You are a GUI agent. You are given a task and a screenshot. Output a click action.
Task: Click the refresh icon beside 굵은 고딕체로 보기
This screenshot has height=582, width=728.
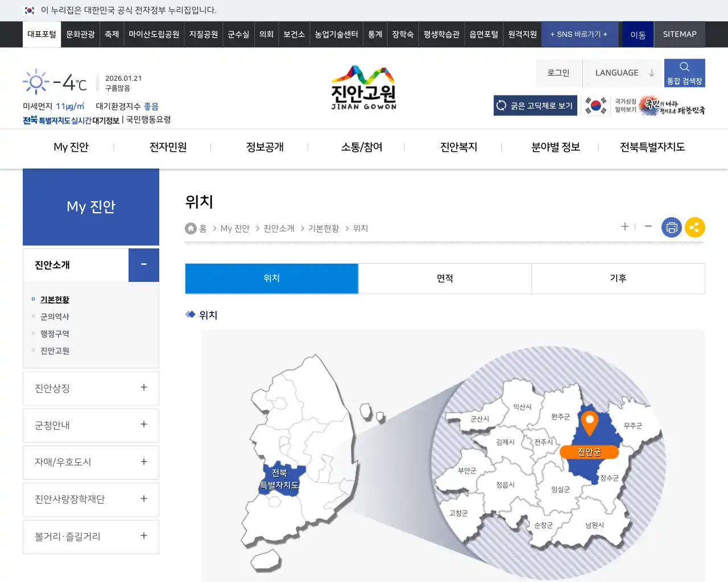click(x=502, y=105)
